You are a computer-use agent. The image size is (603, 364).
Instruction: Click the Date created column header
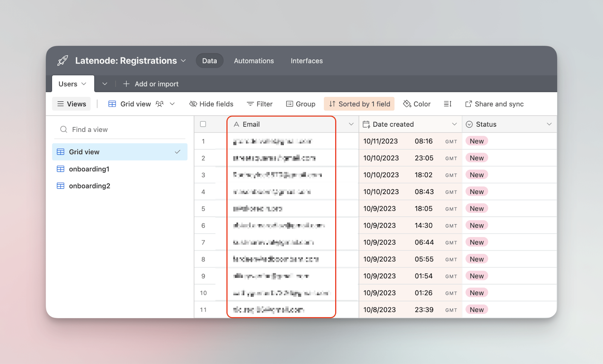[410, 124]
